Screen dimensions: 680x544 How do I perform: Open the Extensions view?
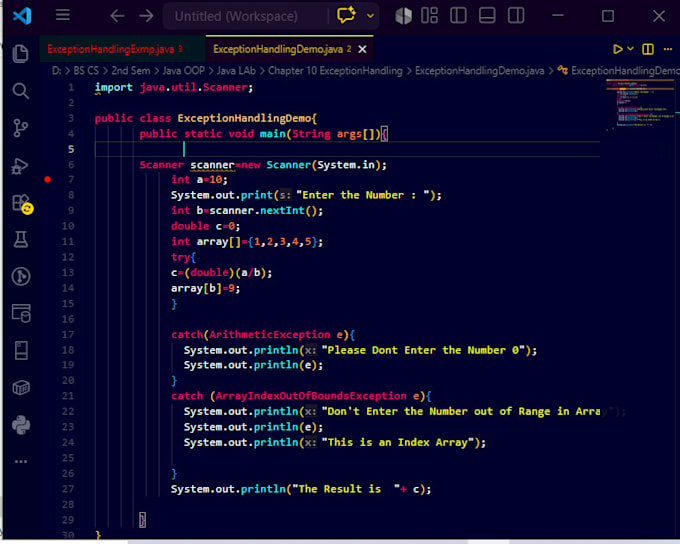(x=22, y=203)
